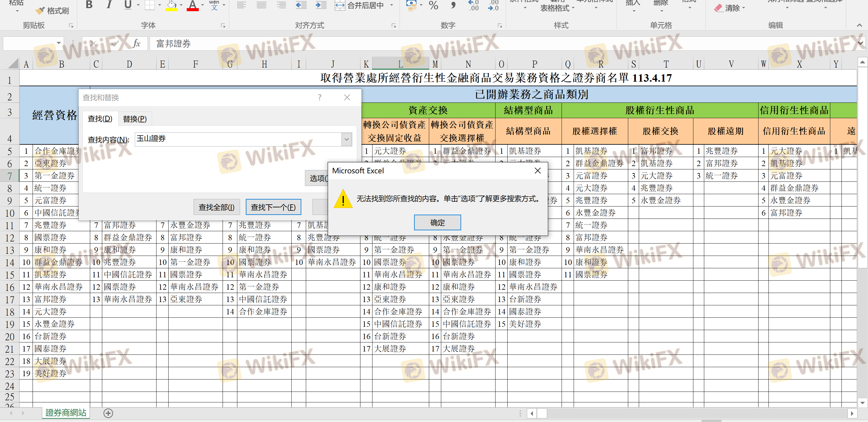Click the decrease indent icon
This screenshot has width=868, height=422.
click(301, 5)
